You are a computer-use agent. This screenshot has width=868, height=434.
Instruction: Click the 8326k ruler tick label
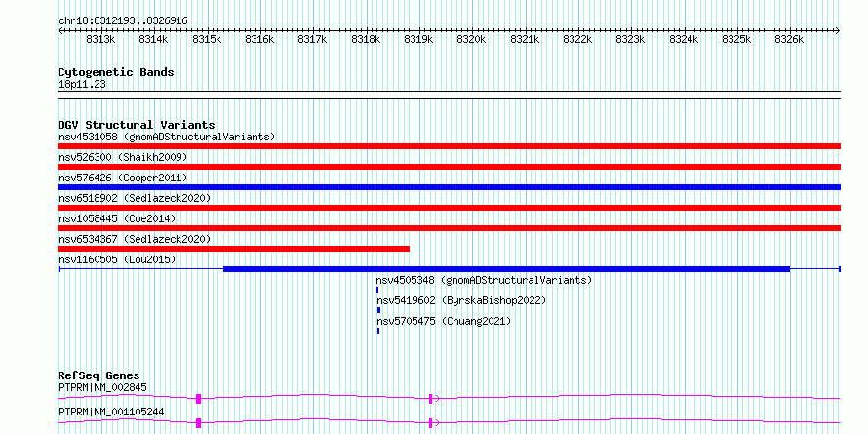[789, 39]
